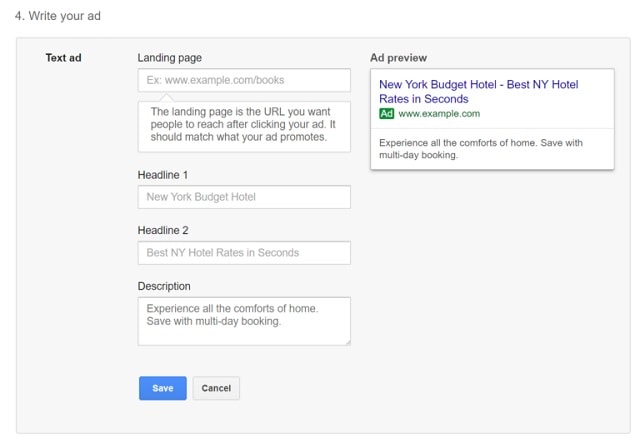Select the Headline 2 input box
Image resolution: width=640 pixels, height=443 pixels.
pyautogui.click(x=244, y=253)
